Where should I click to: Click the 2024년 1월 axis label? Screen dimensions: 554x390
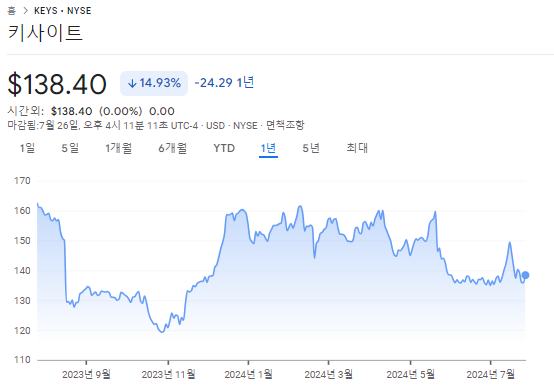click(x=248, y=374)
